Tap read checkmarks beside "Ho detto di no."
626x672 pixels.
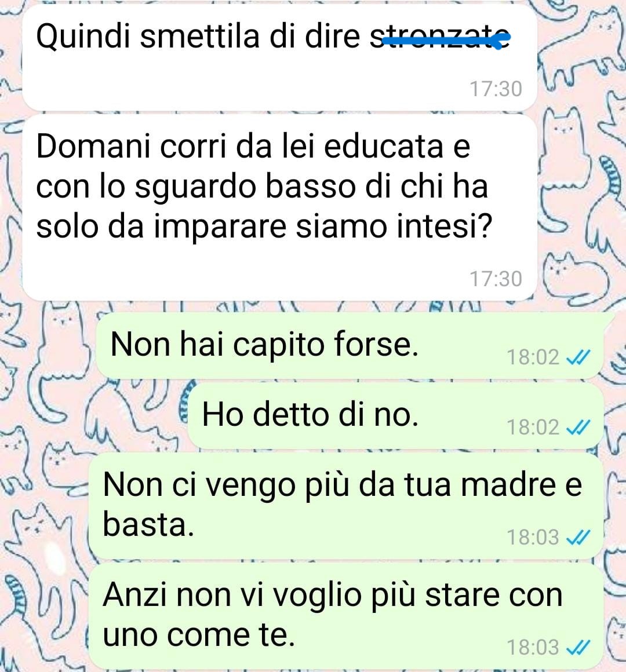coord(578,428)
